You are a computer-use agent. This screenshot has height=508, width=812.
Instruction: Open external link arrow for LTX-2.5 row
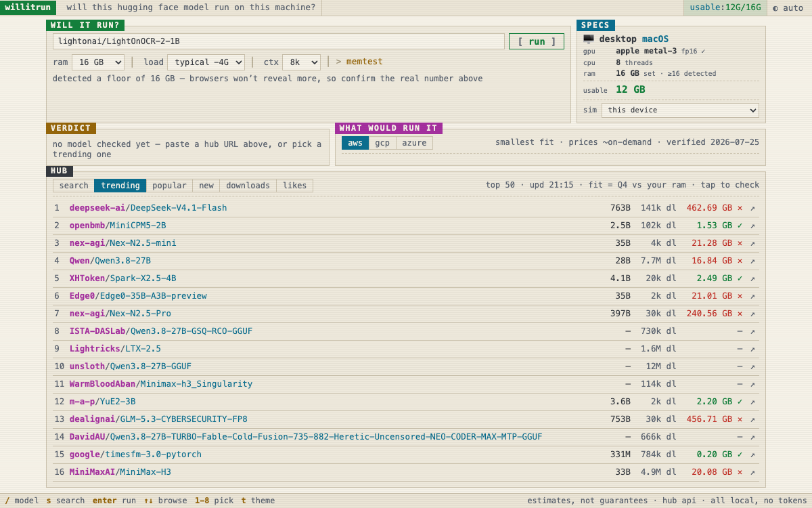coord(752,349)
